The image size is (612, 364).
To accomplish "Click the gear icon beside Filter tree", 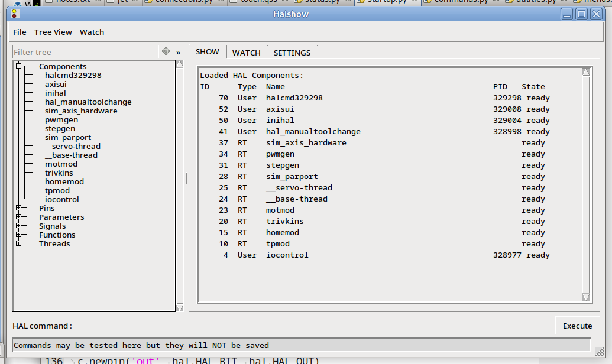I will (x=166, y=51).
